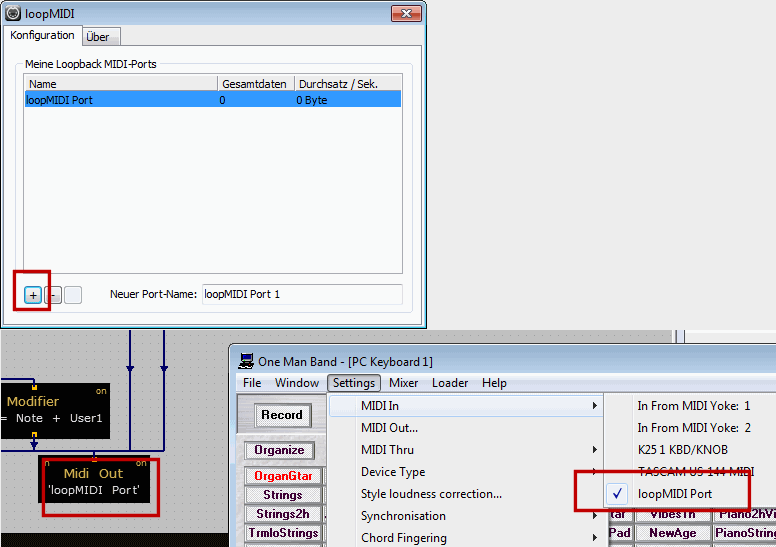The width and height of the screenshot is (776, 547).
Task: Click the Organize button
Action: click(x=280, y=450)
